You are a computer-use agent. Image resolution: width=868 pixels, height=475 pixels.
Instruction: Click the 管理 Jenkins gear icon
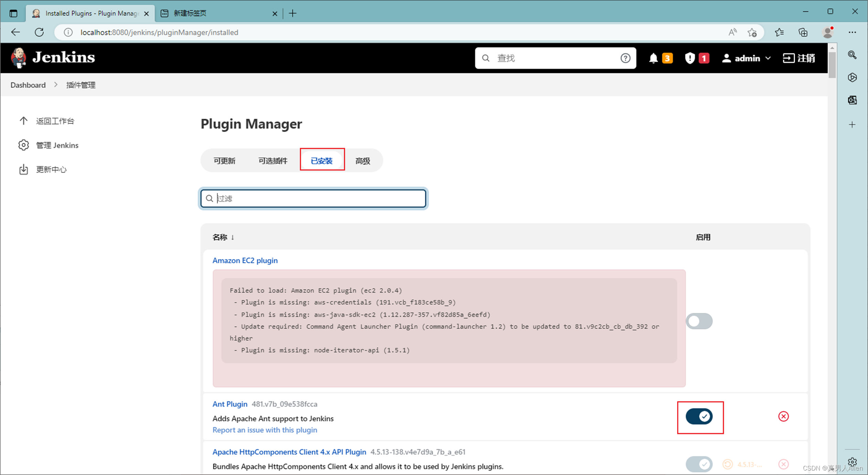tap(23, 145)
